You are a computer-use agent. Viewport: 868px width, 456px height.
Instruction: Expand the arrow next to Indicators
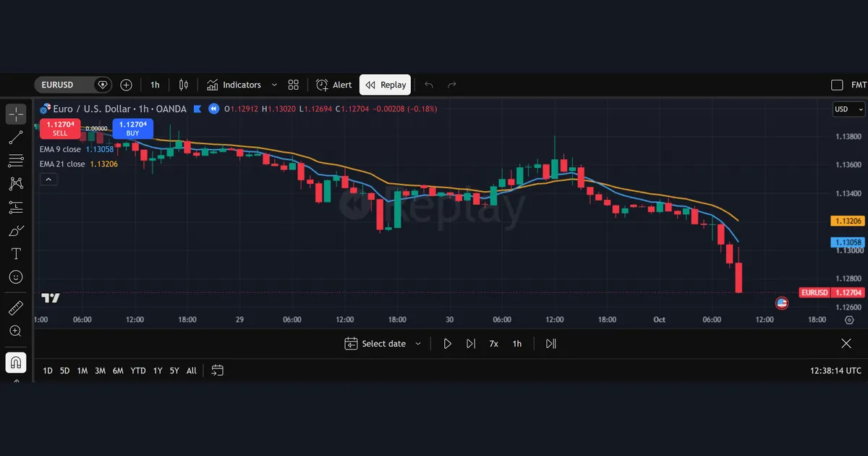pos(274,85)
